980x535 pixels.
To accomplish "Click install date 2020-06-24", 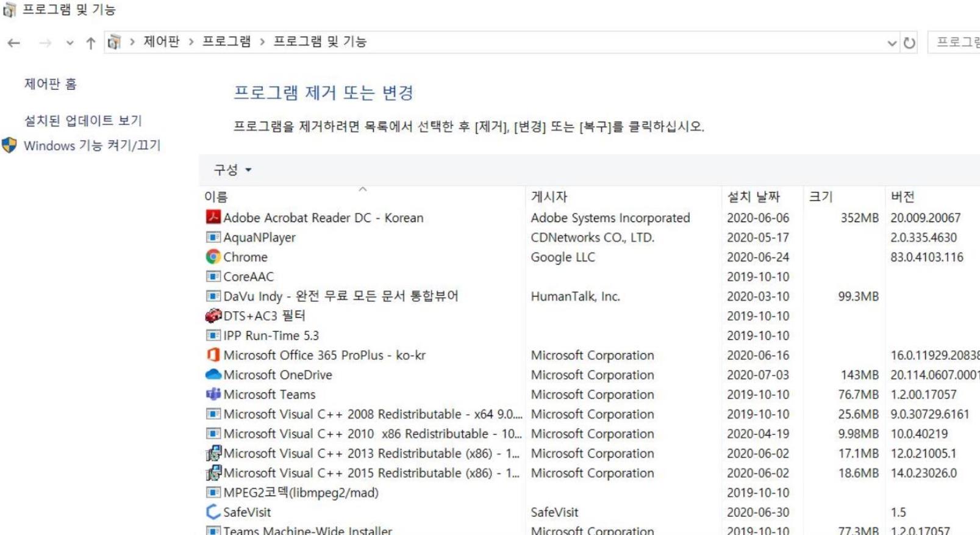I will point(758,257).
